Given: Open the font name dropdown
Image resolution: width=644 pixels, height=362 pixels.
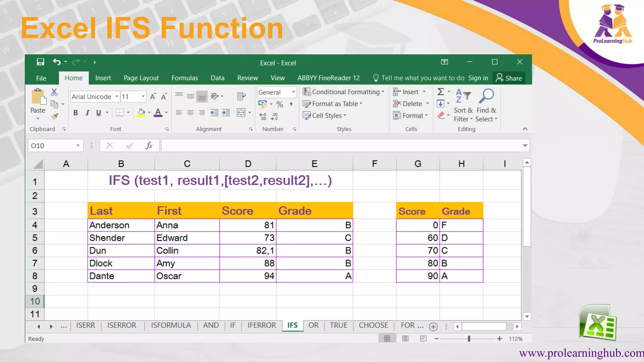Looking at the screenshot, I should point(117,96).
